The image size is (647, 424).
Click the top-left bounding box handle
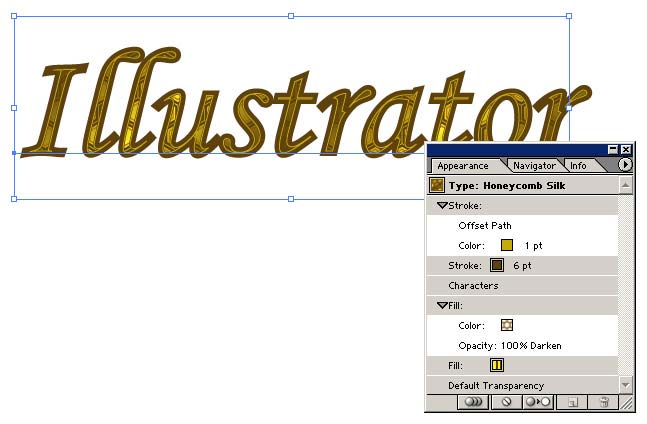14,16
